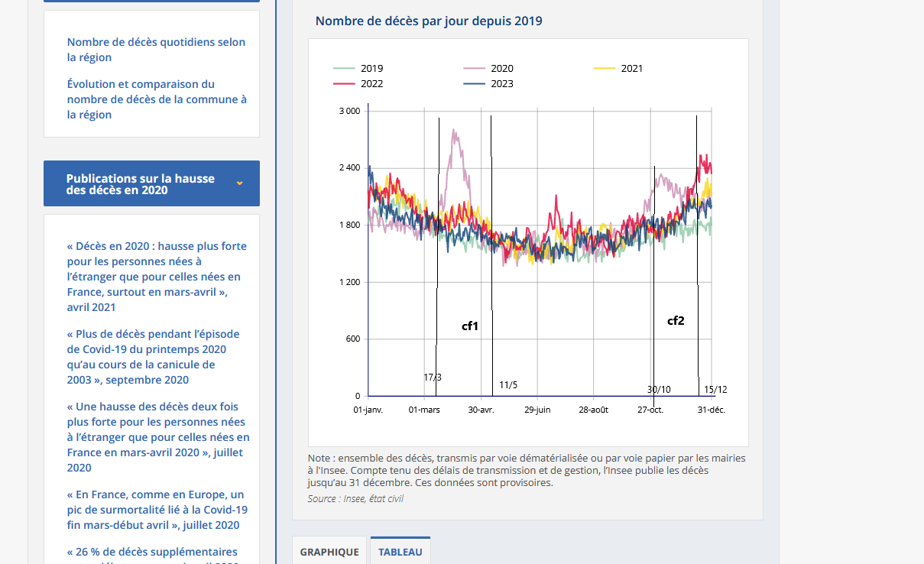Image resolution: width=924 pixels, height=564 pixels.
Task: Click the cf1 annotation label on chart
Action: 470,326
